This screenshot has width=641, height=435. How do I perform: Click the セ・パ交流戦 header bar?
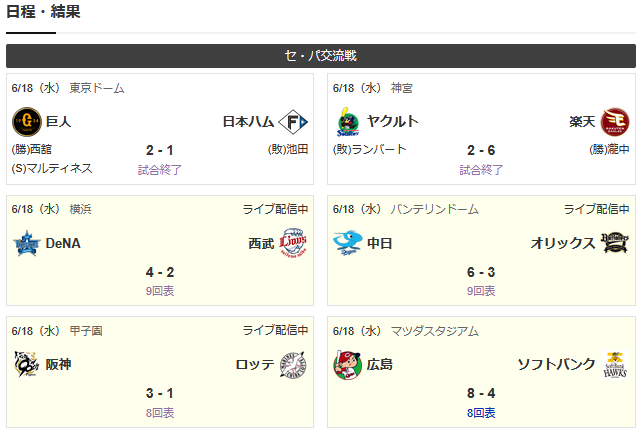pyautogui.click(x=321, y=56)
